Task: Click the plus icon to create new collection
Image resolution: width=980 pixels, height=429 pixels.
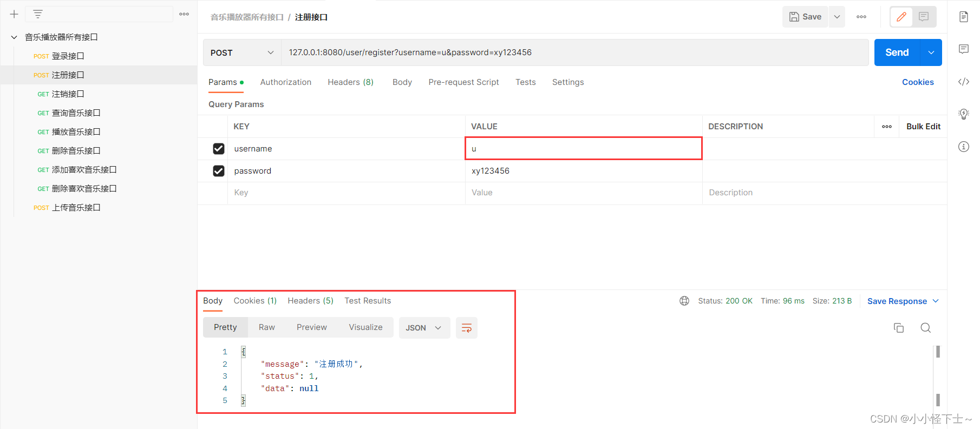Action: (x=14, y=14)
